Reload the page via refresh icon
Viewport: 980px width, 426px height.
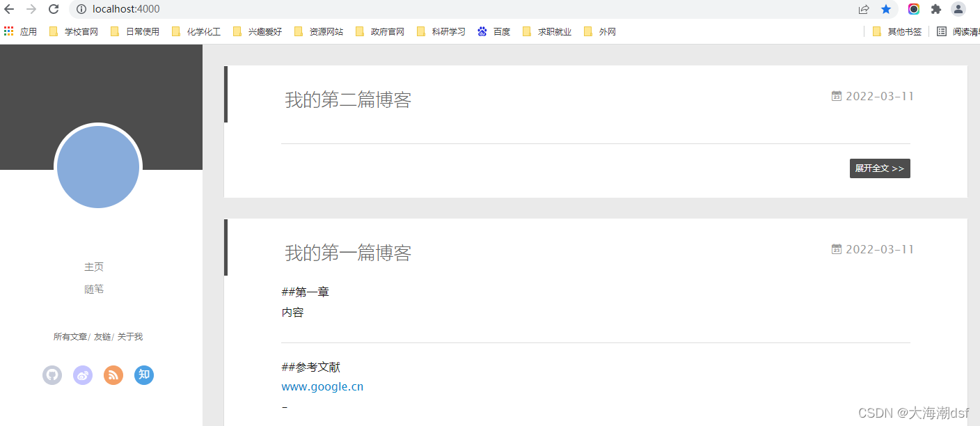[54, 9]
